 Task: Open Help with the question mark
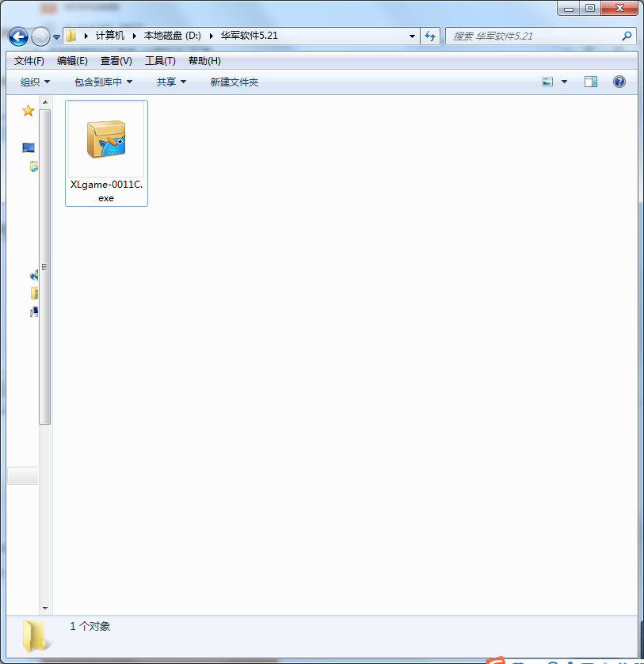[619, 82]
